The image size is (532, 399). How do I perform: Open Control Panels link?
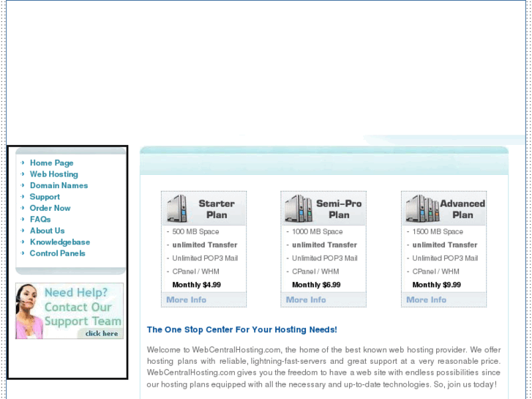pyautogui.click(x=57, y=253)
